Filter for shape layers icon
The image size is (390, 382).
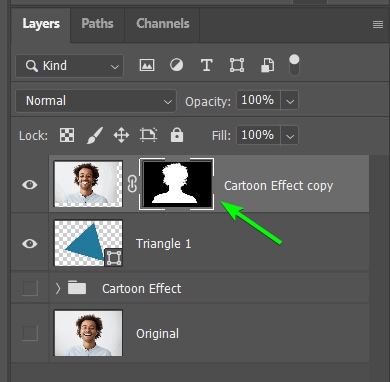237,65
